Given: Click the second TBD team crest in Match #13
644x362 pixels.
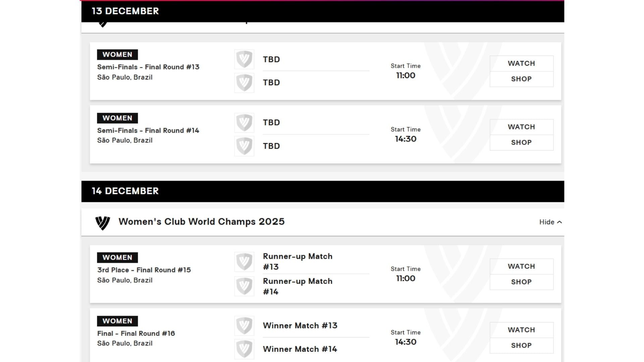Looking at the screenshot, I should point(244,82).
